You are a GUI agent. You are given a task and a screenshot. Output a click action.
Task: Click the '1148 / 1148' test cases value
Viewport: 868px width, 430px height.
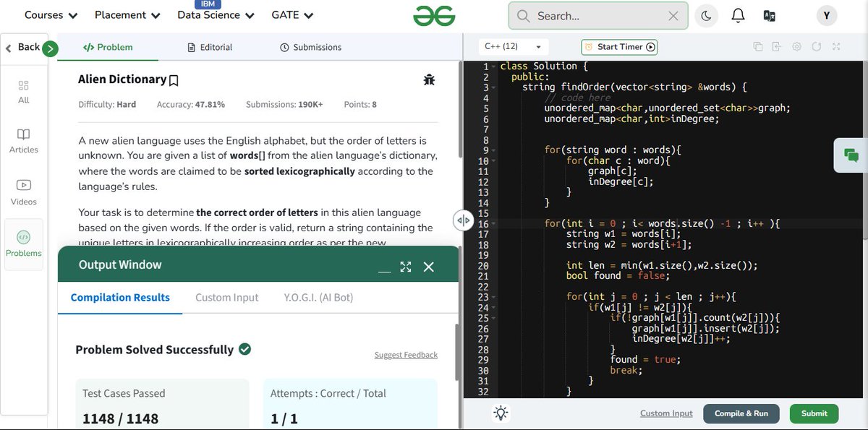point(120,418)
